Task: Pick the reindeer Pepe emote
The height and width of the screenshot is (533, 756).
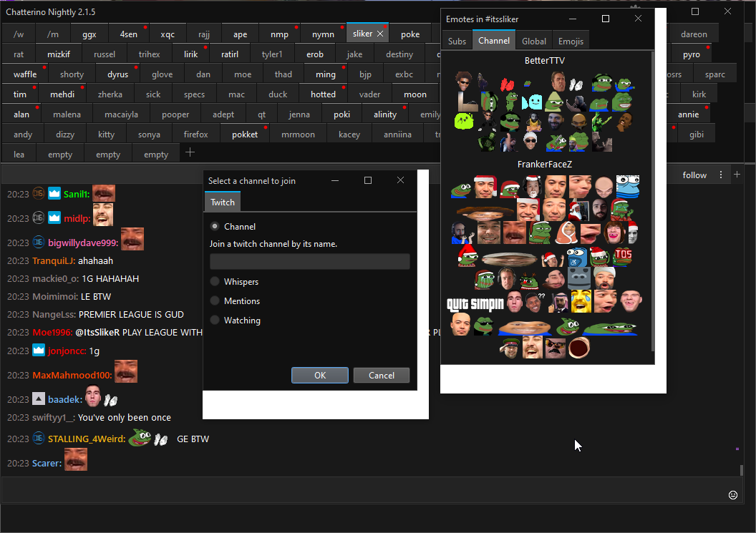Action: pos(529,280)
